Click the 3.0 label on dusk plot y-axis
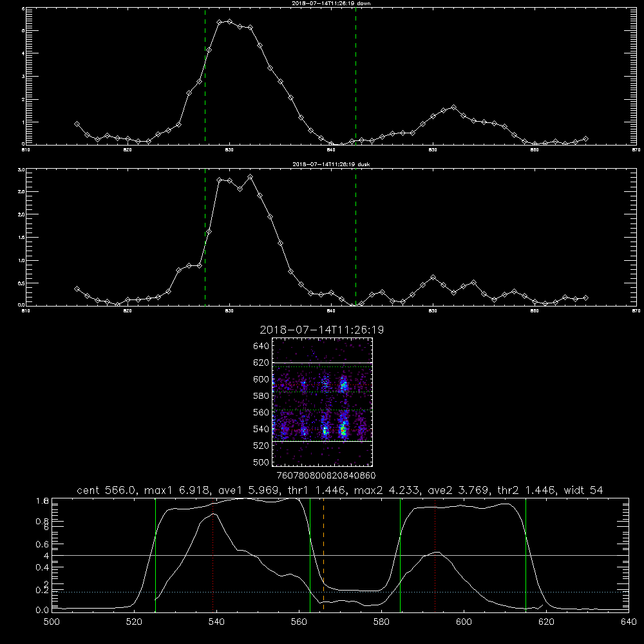Image resolution: width=644 pixels, height=644 pixels. click(21, 169)
